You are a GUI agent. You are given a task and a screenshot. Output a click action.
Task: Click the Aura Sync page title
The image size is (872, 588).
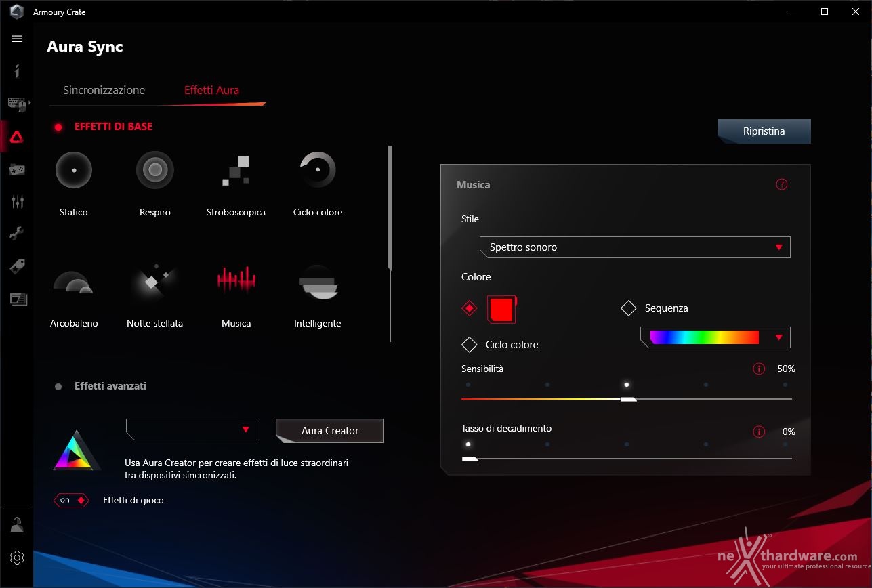[85, 47]
